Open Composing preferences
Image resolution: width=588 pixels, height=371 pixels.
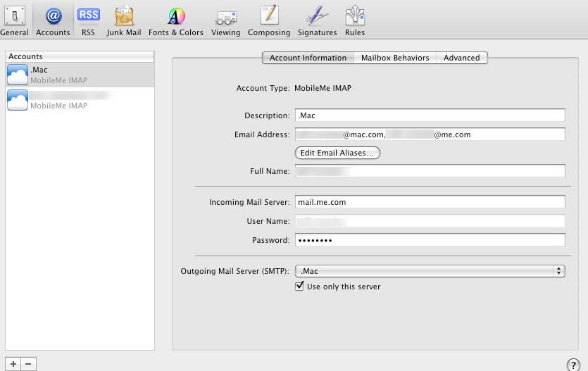(x=269, y=20)
